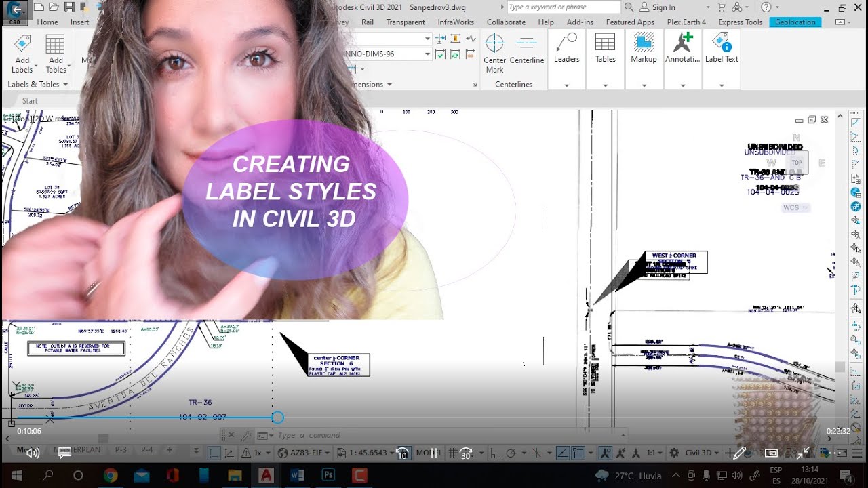
Task: Toggle MODEL space button in status bar
Action: (428, 453)
